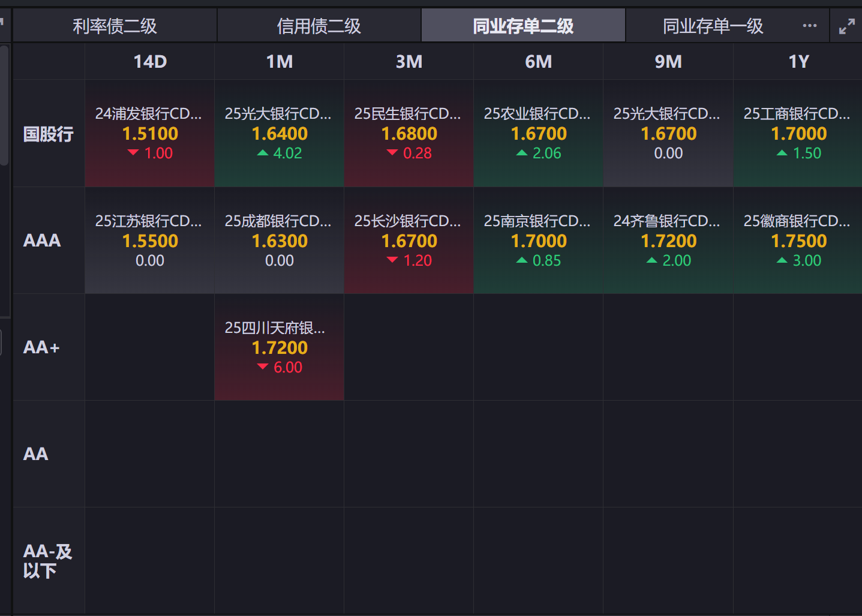The height and width of the screenshot is (616, 862).
Task: Open the 25工商银行CD quote cell
Action: (798, 133)
